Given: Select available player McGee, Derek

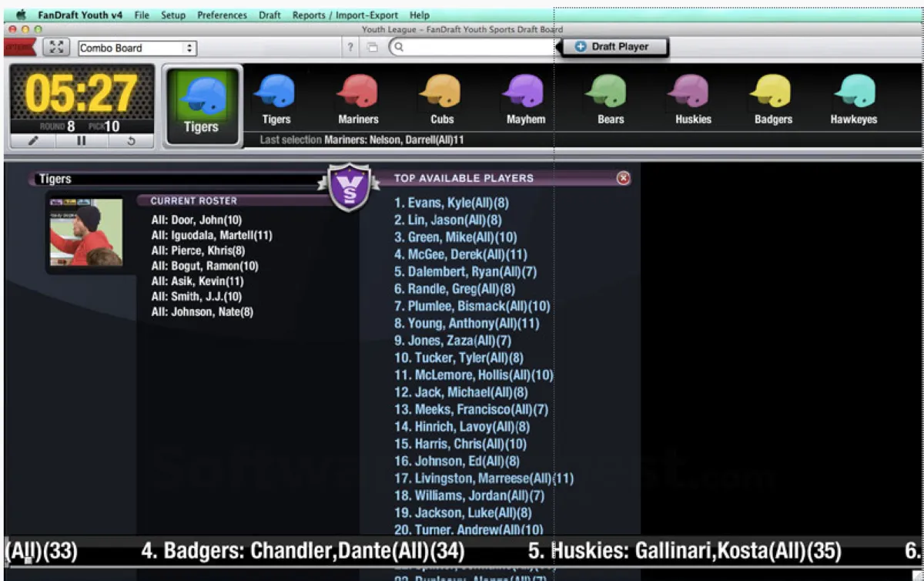Looking at the screenshot, I should (460, 254).
